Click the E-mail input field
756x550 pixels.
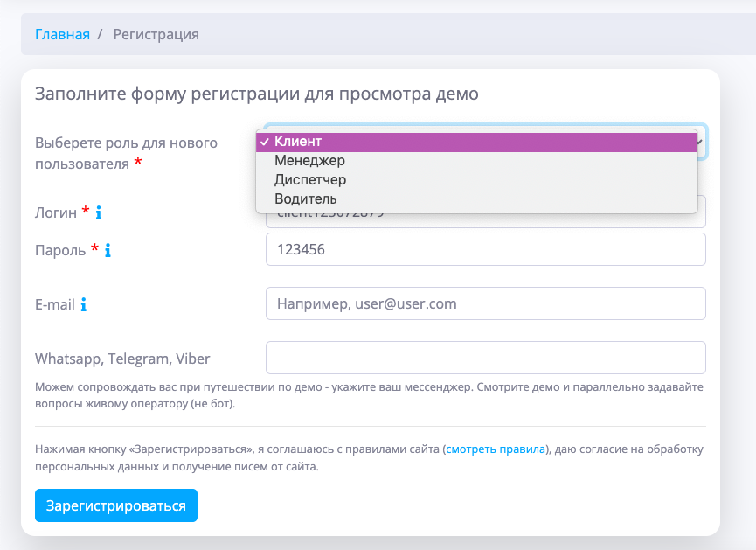click(485, 303)
